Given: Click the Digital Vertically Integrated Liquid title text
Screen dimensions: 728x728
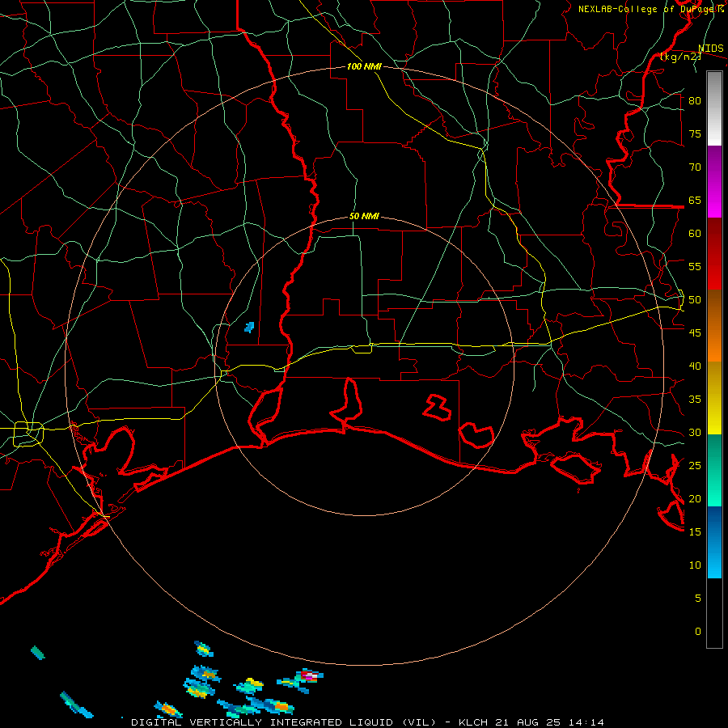Looking at the screenshot, I should 284,722.
